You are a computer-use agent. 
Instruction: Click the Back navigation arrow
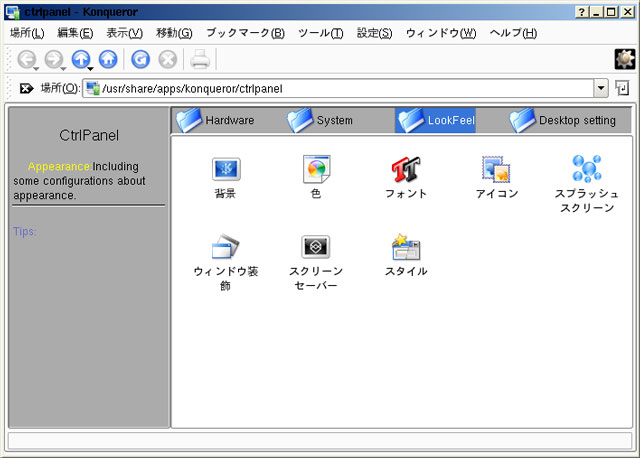[x=27, y=60]
